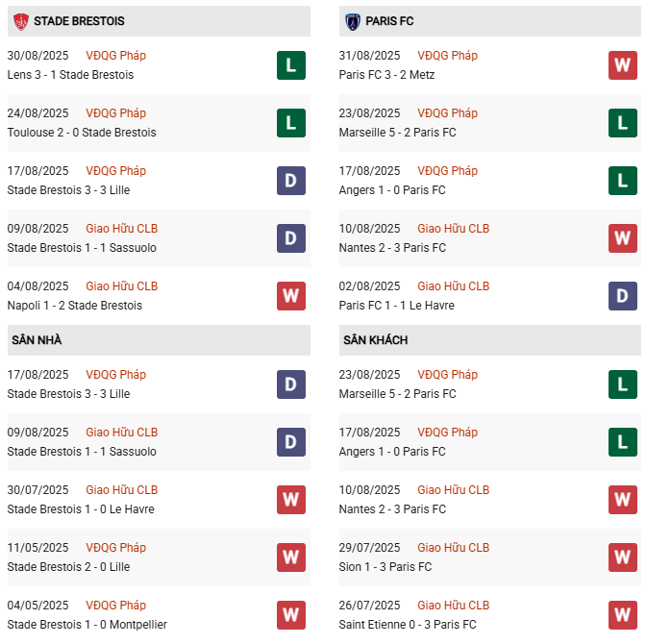Open VĐQG Pháp link dated 30/08/2025
646x644 pixels.
pos(115,56)
